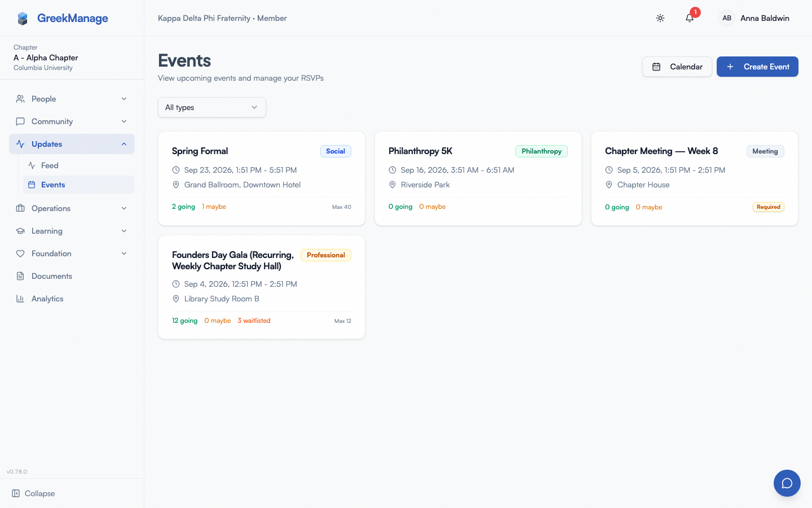The width and height of the screenshot is (812, 508).
Task: Open the chat bubble widget
Action: 787,483
